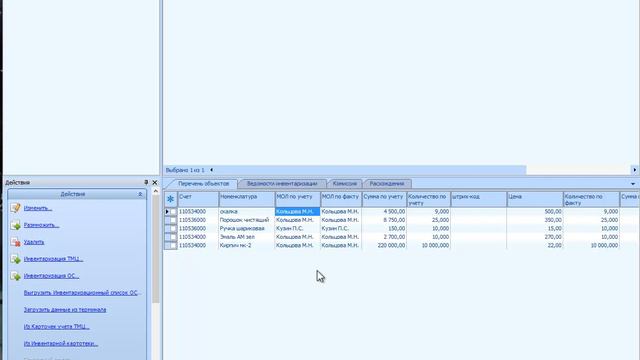Close the Действия panel
The width and height of the screenshot is (640, 360).
[x=155, y=182]
